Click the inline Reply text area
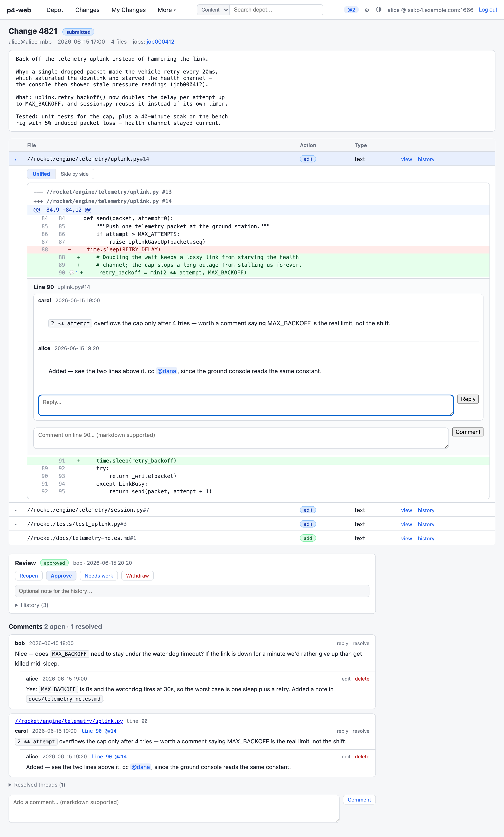The width and height of the screenshot is (504, 837). [x=246, y=405]
